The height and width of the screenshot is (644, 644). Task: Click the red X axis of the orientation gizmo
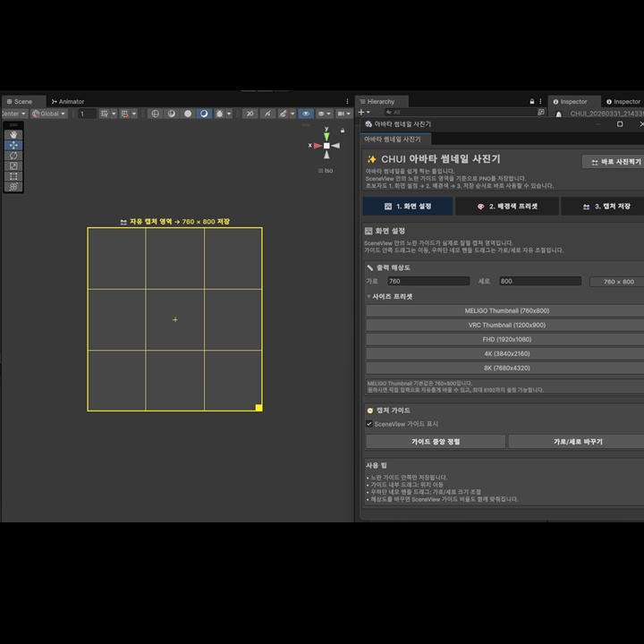click(318, 146)
